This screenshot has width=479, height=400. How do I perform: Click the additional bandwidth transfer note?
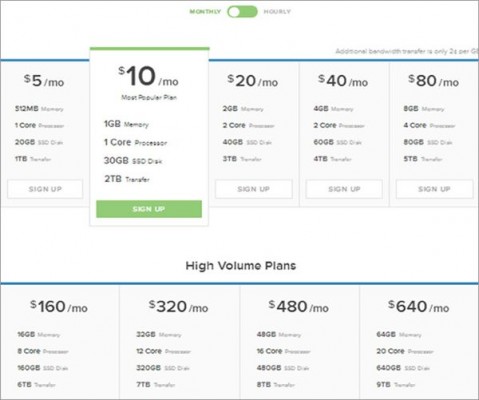pyautogui.click(x=407, y=51)
